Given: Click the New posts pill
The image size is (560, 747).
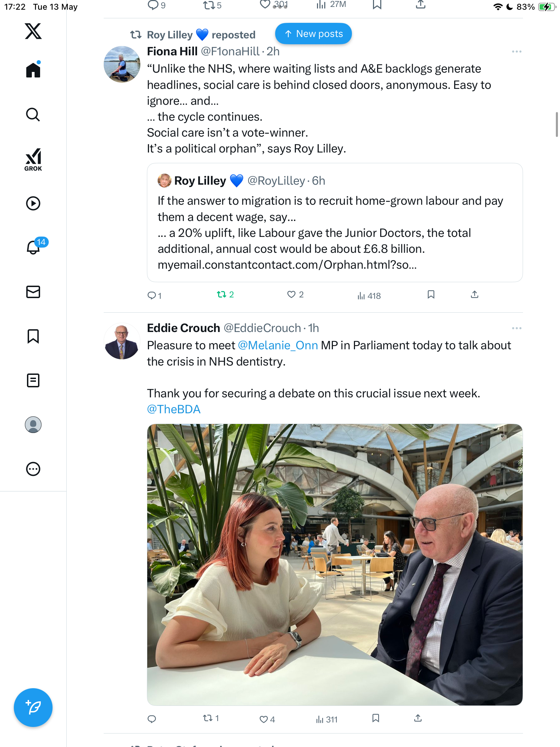Looking at the screenshot, I should pos(314,34).
